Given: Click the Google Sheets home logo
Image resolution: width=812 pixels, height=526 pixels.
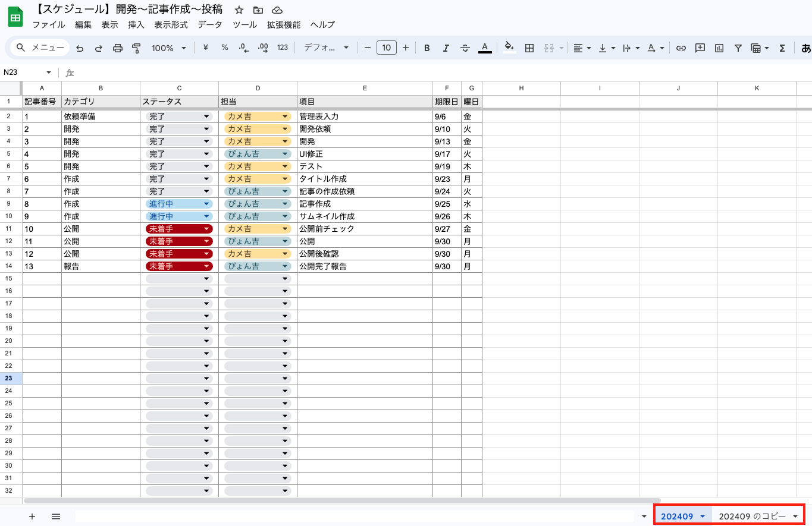Looking at the screenshot, I should (15, 17).
